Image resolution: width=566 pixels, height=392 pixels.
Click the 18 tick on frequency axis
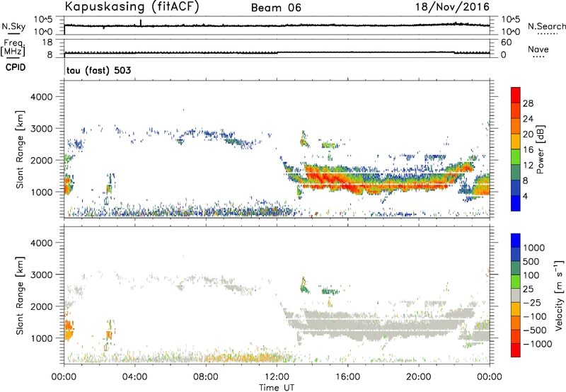coord(47,42)
